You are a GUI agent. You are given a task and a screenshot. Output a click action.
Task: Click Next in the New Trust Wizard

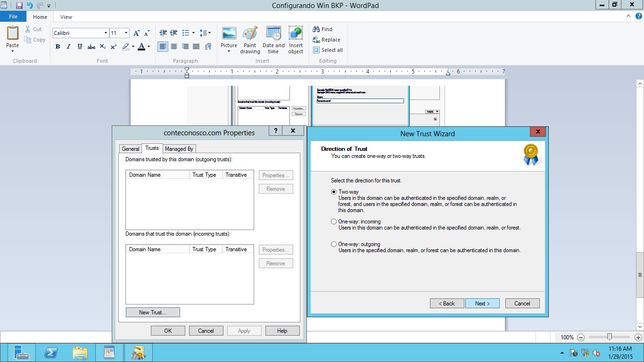pyautogui.click(x=482, y=303)
